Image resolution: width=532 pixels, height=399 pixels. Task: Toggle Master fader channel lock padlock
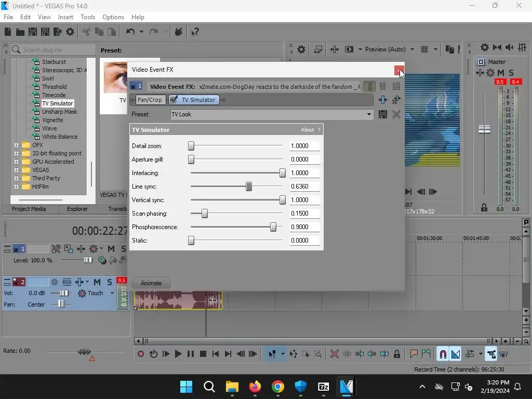pos(484,208)
